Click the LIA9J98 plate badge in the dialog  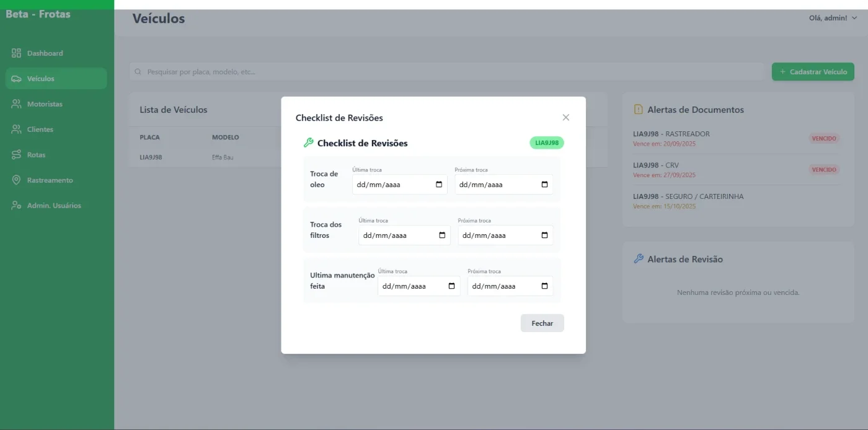[x=547, y=143]
